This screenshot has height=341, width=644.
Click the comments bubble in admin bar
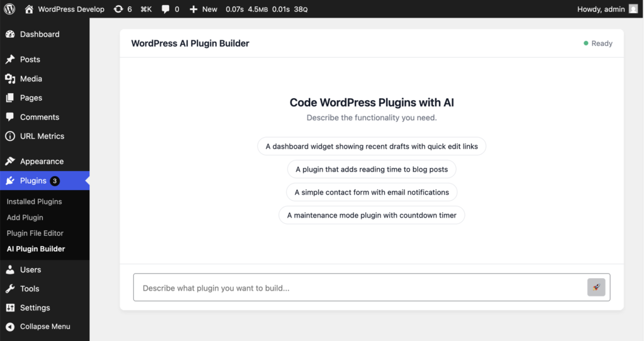[170, 9]
